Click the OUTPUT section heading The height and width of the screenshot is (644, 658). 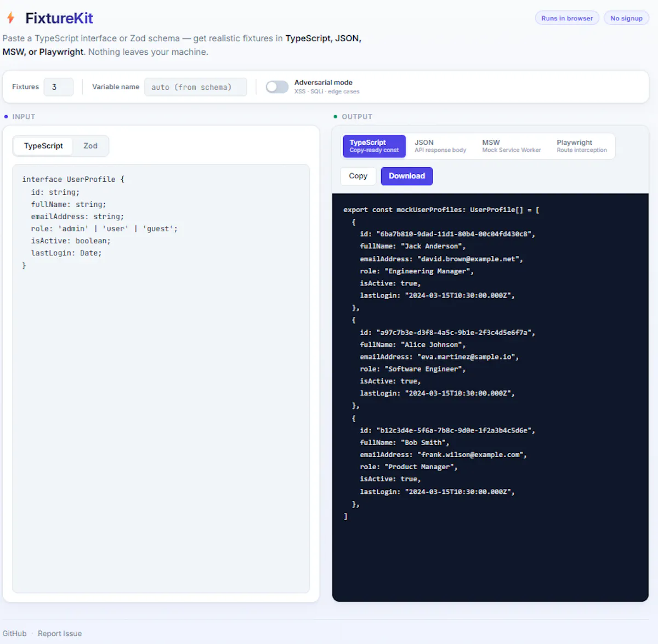click(x=357, y=117)
